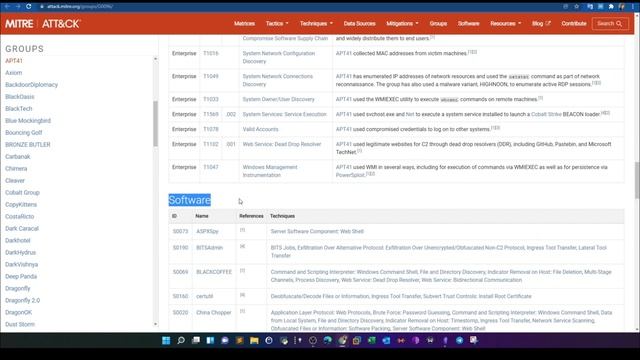Click the main page vertical scrollbar thumb
The width and height of the screenshot is (640, 360).
637,181
